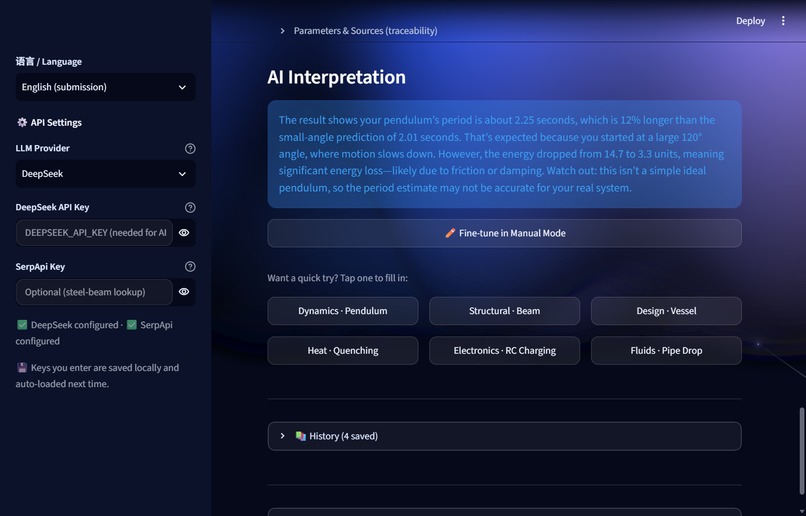
Task: Click help icon next to DeepSeek API Key
Action: pyautogui.click(x=190, y=208)
